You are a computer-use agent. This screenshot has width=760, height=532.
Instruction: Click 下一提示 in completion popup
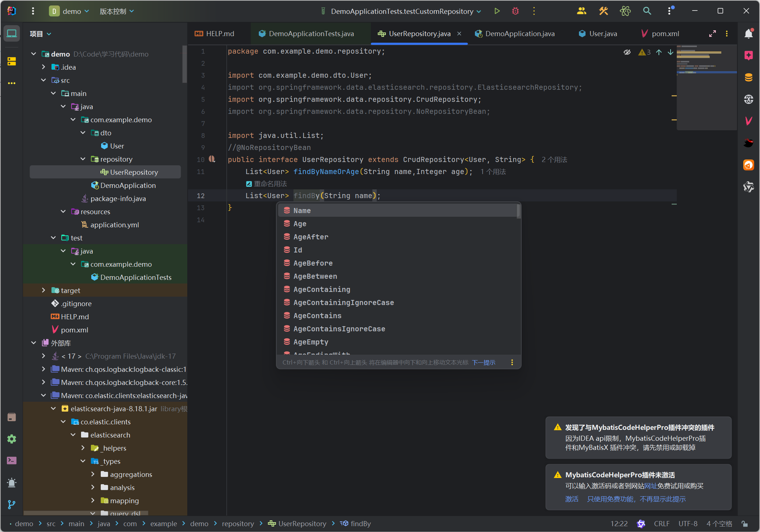484,362
